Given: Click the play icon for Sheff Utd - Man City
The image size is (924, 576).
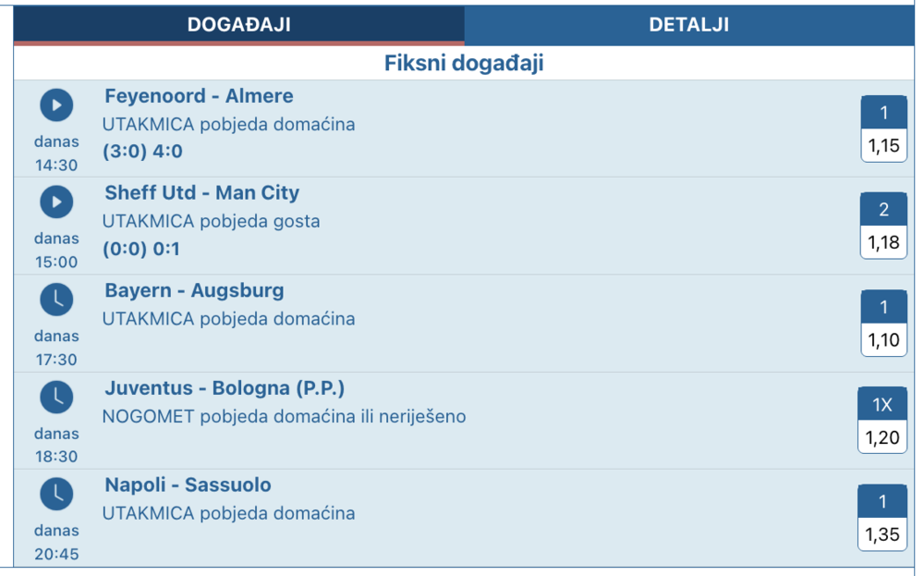Looking at the screenshot, I should pos(56,202).
